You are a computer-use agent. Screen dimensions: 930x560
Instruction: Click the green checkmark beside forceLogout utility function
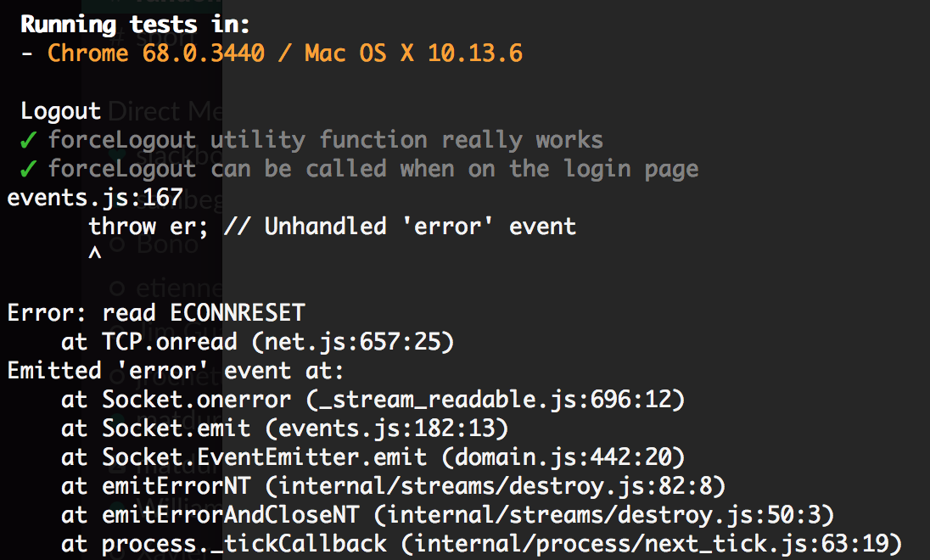[28, 141]
